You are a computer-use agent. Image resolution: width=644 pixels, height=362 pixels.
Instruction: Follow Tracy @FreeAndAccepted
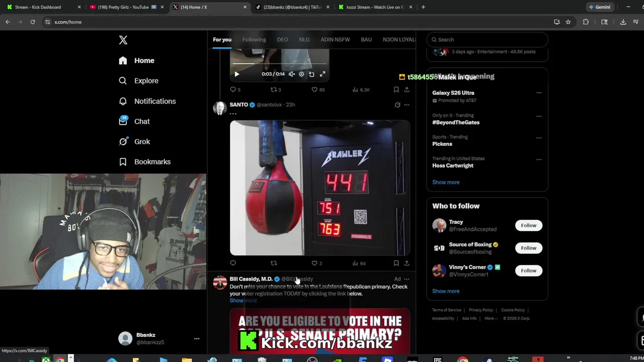click(x=529, y=225)
